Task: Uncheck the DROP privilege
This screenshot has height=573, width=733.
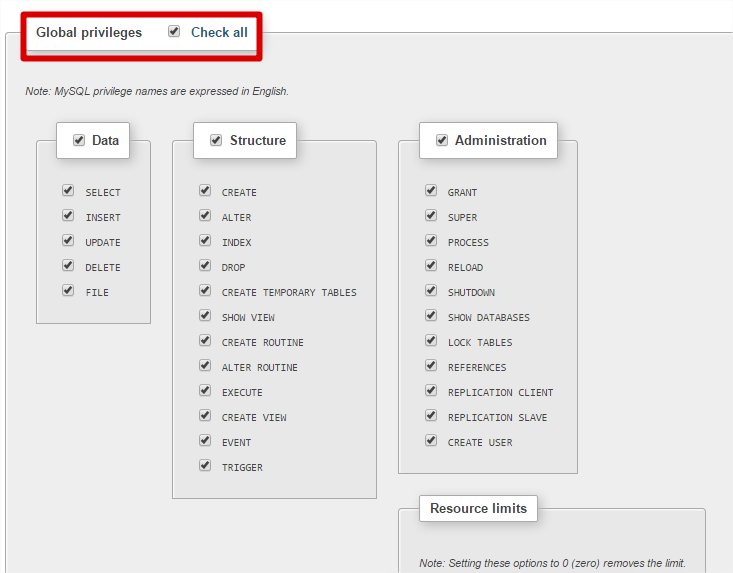Action: tap(205, 265)
